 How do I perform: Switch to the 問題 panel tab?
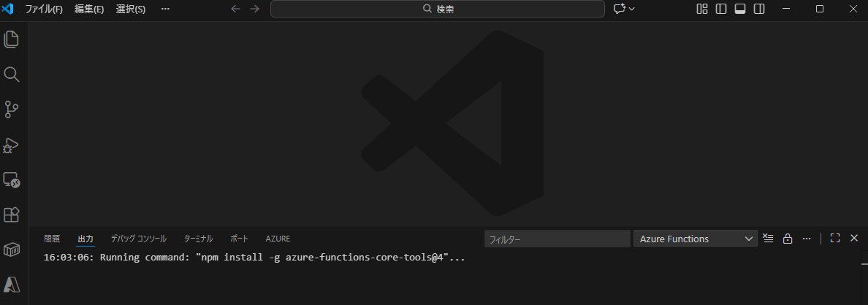click(x=52, y=239)
